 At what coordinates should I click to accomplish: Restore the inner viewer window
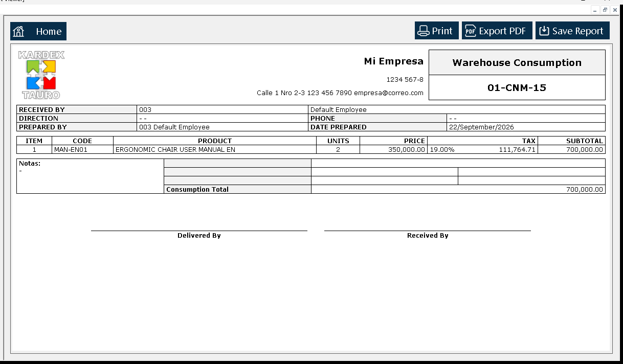tap(605, 10)
